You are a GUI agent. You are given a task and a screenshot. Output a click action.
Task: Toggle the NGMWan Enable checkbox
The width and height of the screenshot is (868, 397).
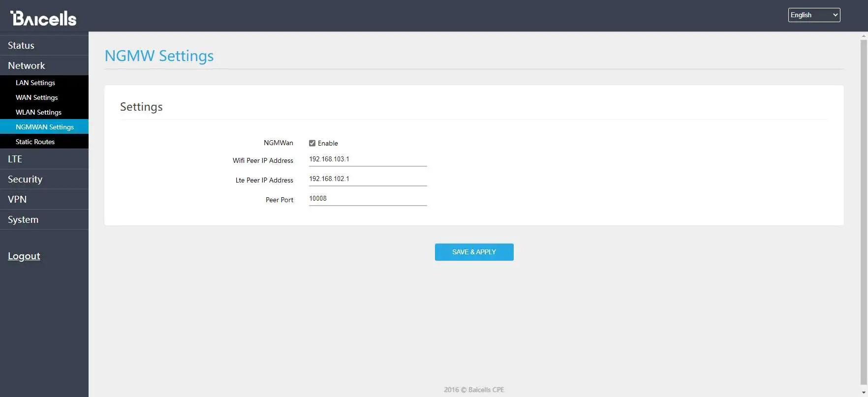[x=312, y=143]
